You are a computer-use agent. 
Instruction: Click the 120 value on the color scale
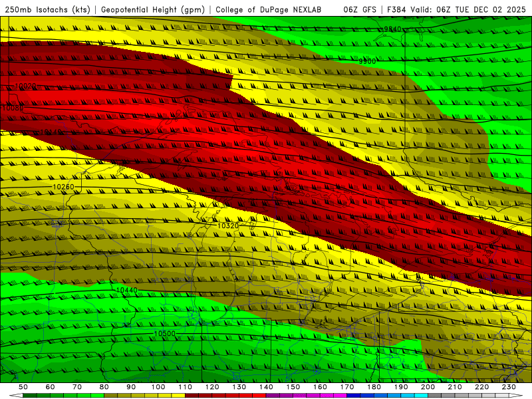tap(212, 387)
